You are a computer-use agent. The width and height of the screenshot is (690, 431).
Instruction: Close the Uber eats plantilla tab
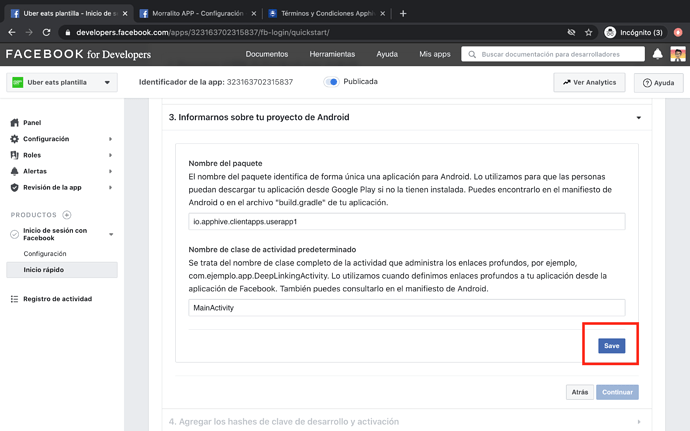coord(125,14)
